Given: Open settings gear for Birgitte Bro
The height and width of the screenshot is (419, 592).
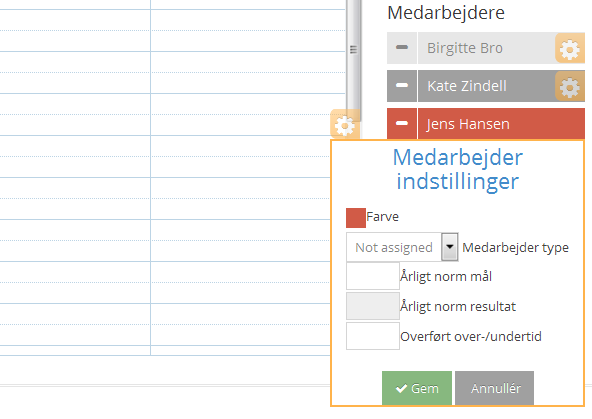Looking at the screenshot, I should pos(570,48).
